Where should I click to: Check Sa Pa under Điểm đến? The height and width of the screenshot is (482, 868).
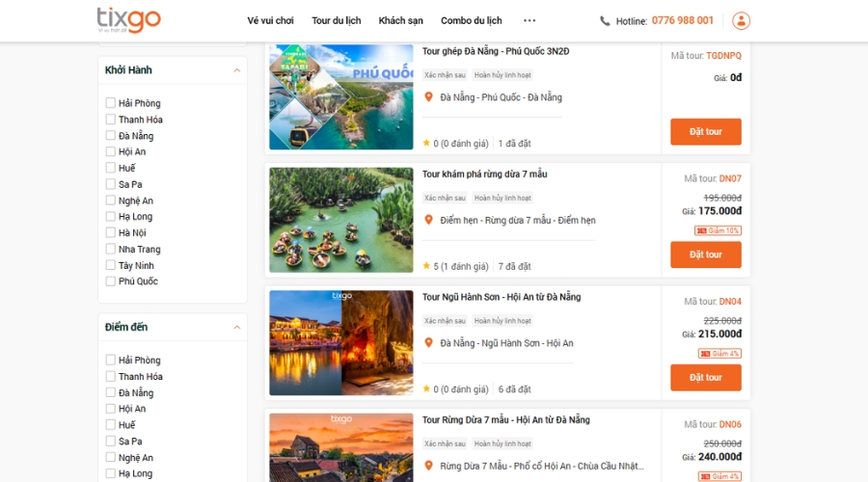point(111,442)
